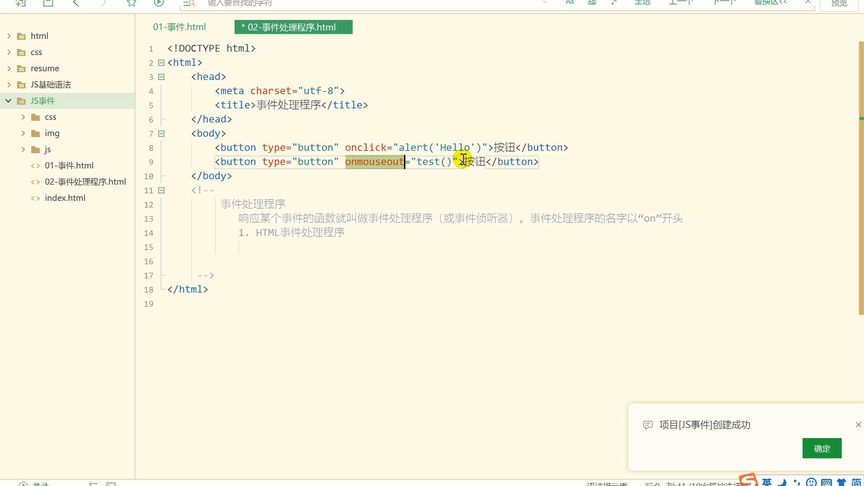Click the Sogou input method icon in taskbar

[x=747, y=481]
